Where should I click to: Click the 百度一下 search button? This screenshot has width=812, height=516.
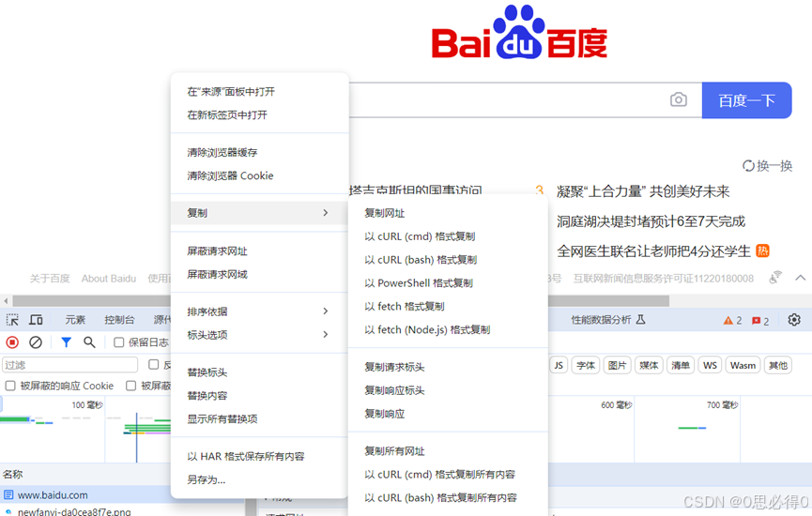tap(746, 99)
